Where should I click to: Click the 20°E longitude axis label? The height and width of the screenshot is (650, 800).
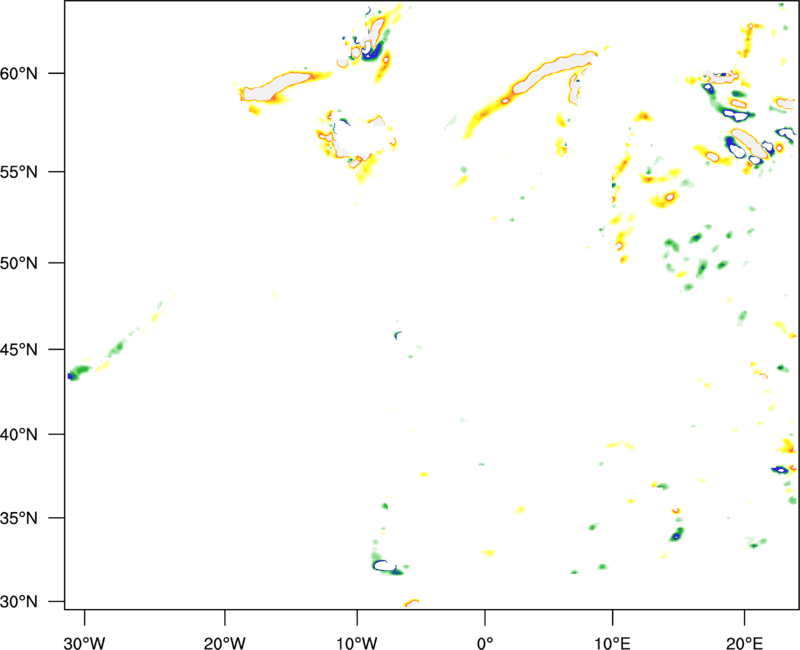pos(744,643)
